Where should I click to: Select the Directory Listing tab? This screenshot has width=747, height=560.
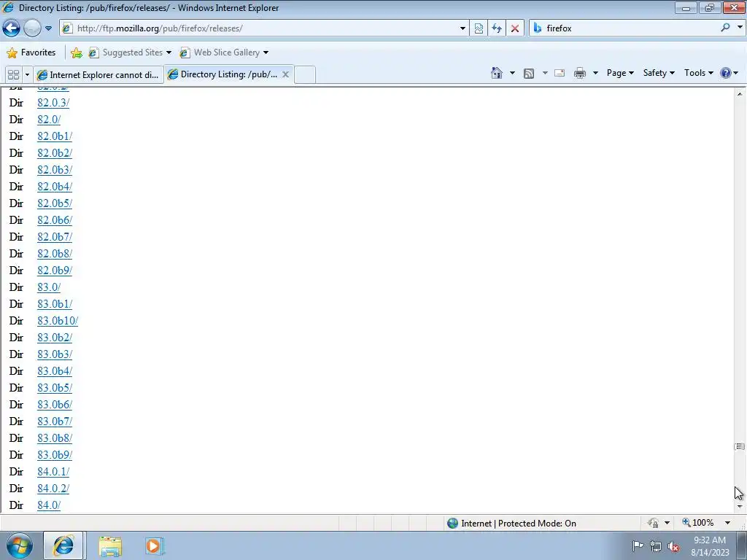click(x=223, y=74)
